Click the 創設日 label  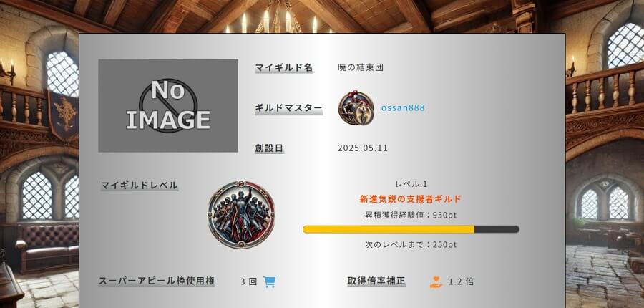(x=270, y=148)
